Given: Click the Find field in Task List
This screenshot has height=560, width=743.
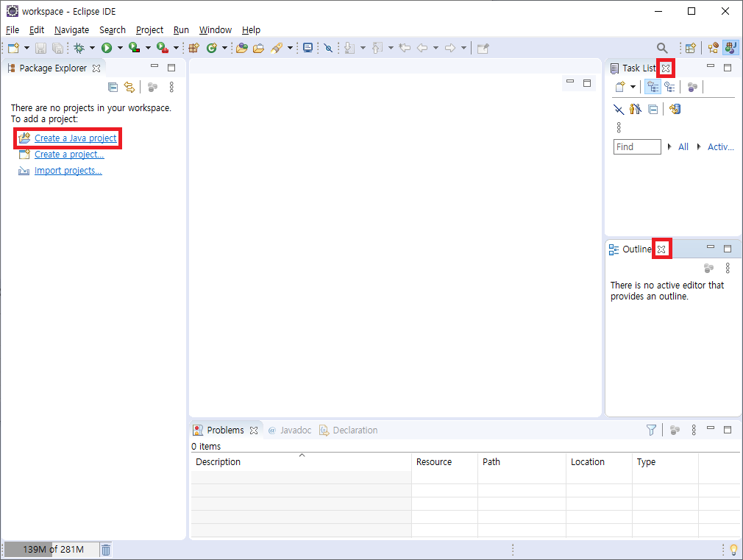Looking at the screenshot, I should click(x=637, y=147).
